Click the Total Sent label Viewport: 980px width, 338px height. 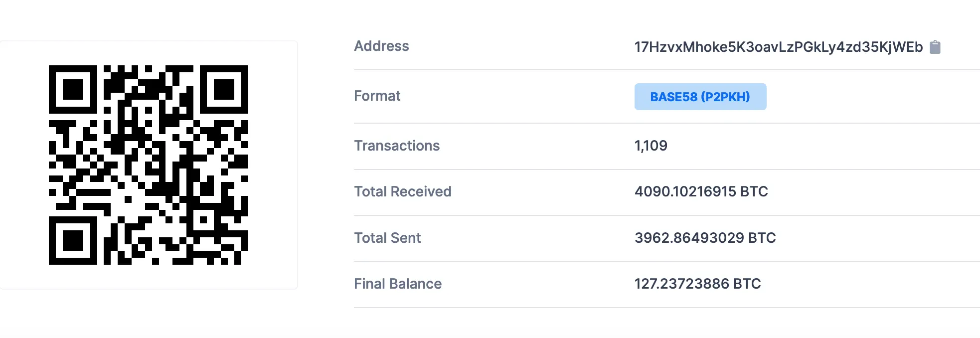(x=387, y=238)
